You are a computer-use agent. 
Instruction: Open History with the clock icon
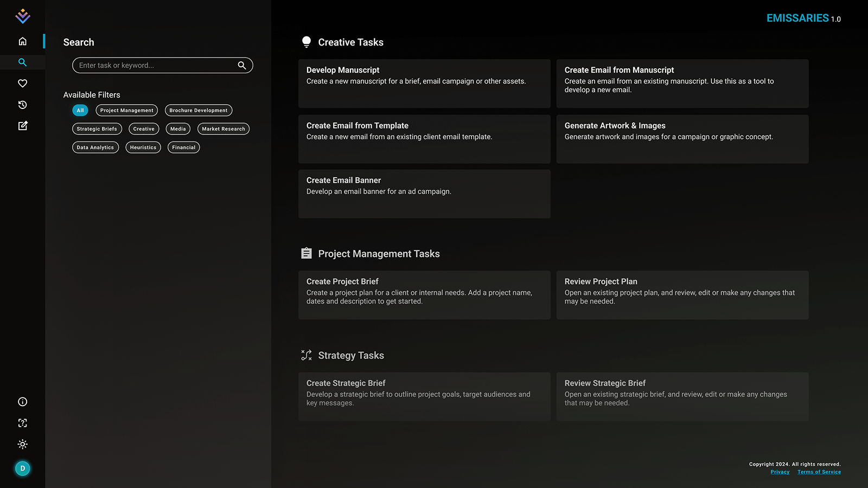tap(22, 105)
